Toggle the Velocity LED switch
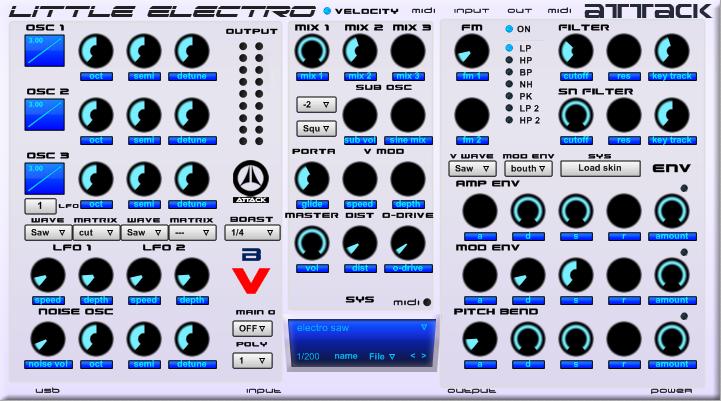This screenshot has width=721, height=401. coord(327,11)
